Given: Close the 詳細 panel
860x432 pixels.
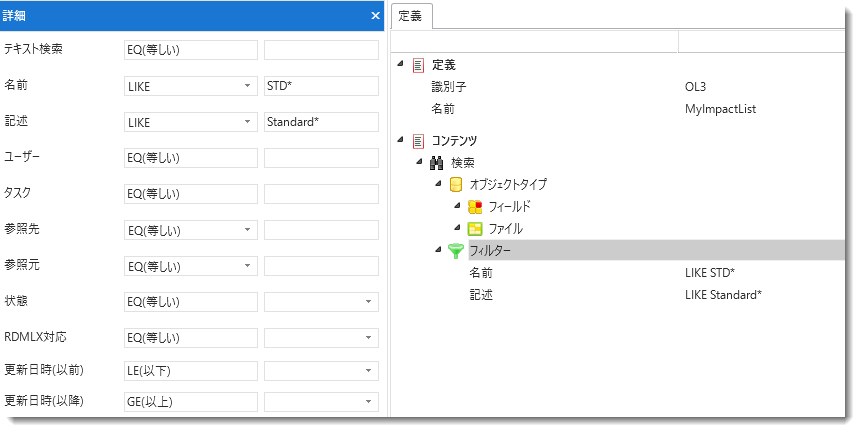Looking at the screenshot, I should coord(375,16).
